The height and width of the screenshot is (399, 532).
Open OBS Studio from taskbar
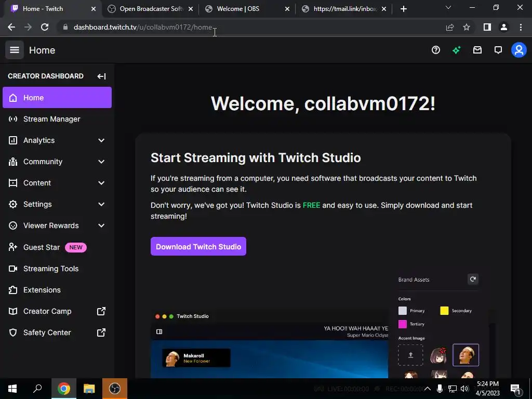115,389
